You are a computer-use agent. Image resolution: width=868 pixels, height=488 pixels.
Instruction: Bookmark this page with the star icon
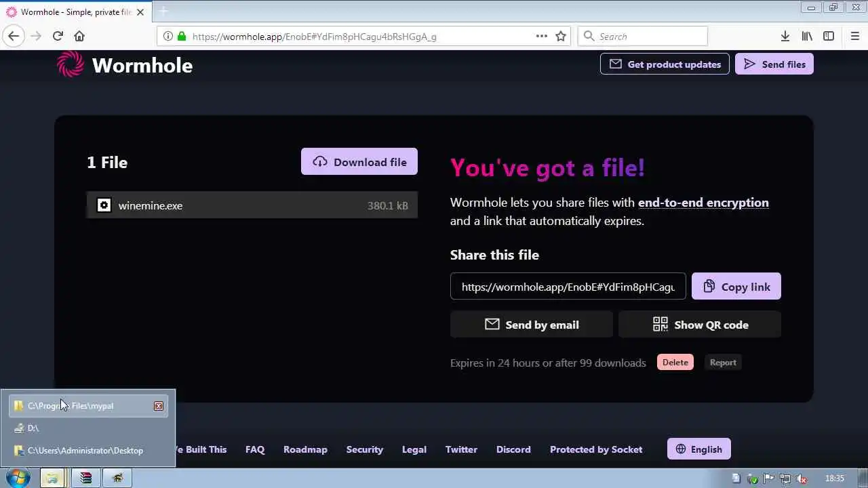tap(561, 37)
